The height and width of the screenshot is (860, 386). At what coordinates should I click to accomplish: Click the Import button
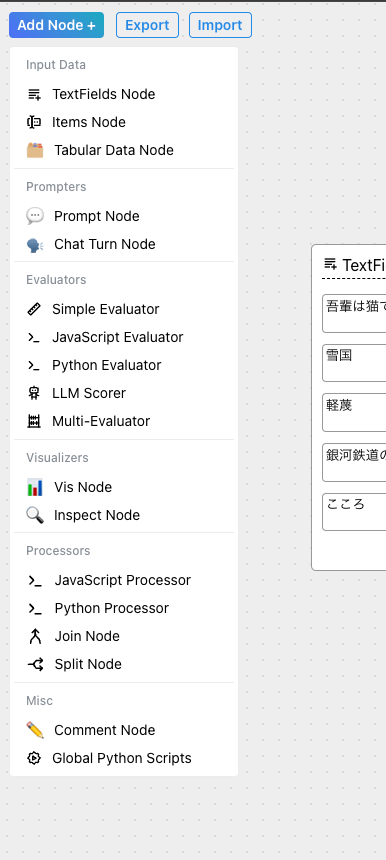point(220,25)
